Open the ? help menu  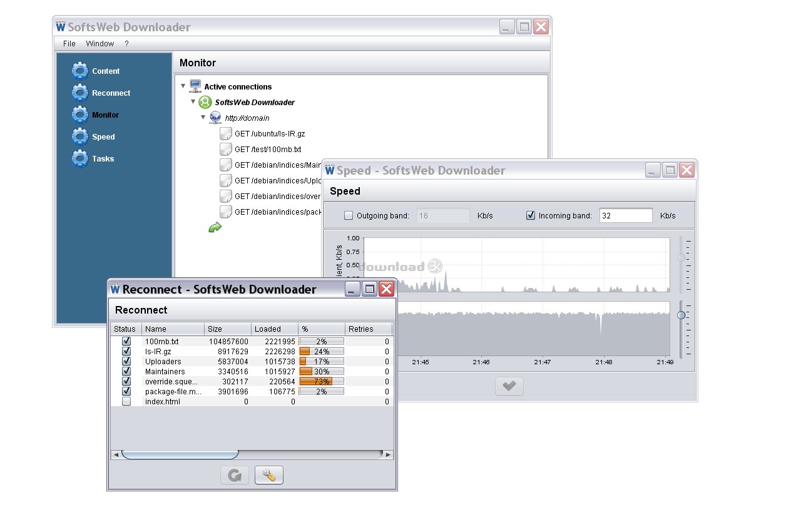(x=126, y=43)
